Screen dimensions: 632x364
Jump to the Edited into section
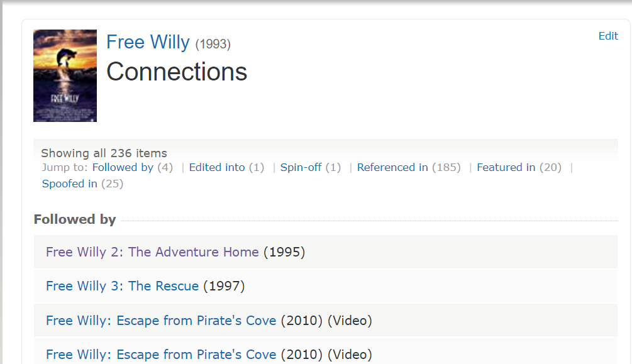coord(217,167)
